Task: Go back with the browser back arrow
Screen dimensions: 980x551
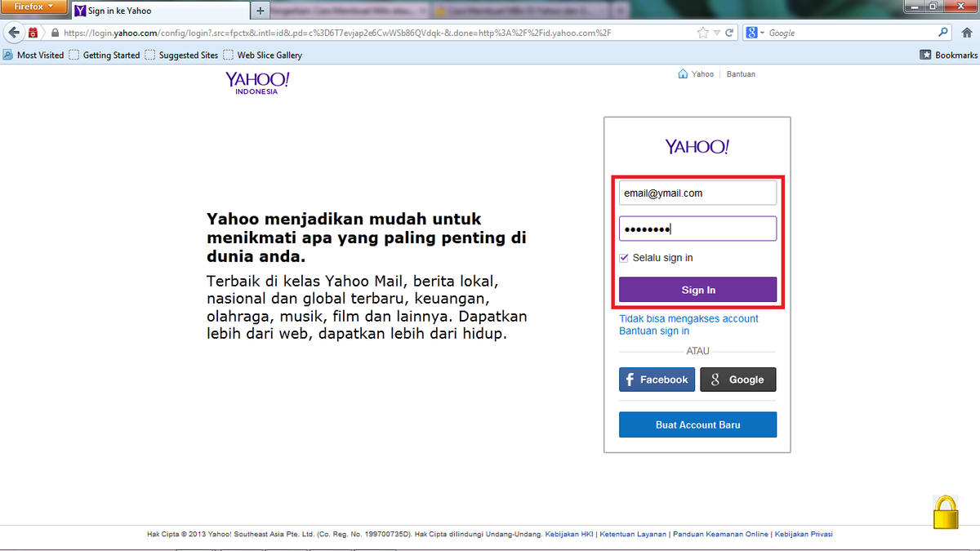Action: click(14, 33)
